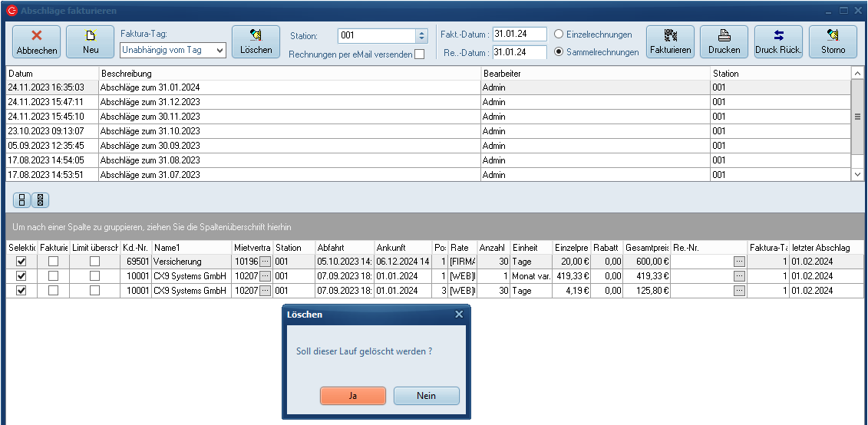Select the Einzelrechnungen radio option

[x=559, y=35]
